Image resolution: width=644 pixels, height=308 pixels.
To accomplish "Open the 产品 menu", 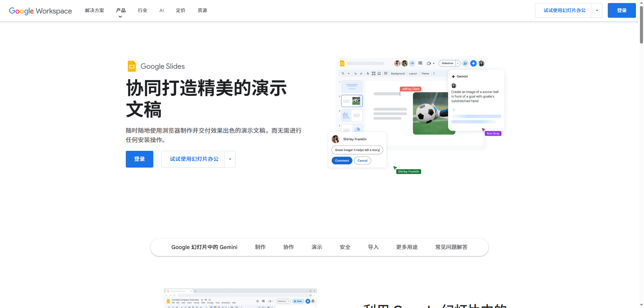I will [x=121, y=10].
